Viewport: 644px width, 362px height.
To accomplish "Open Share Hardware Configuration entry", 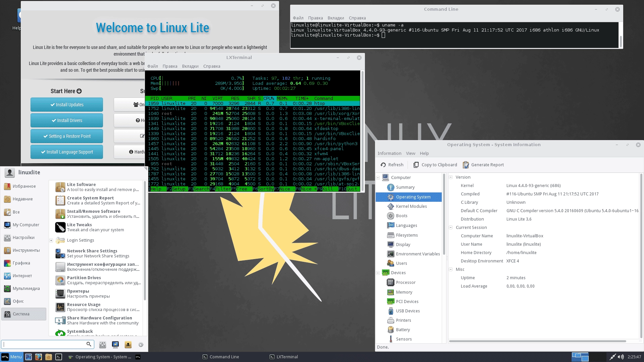I will point(98,320).
